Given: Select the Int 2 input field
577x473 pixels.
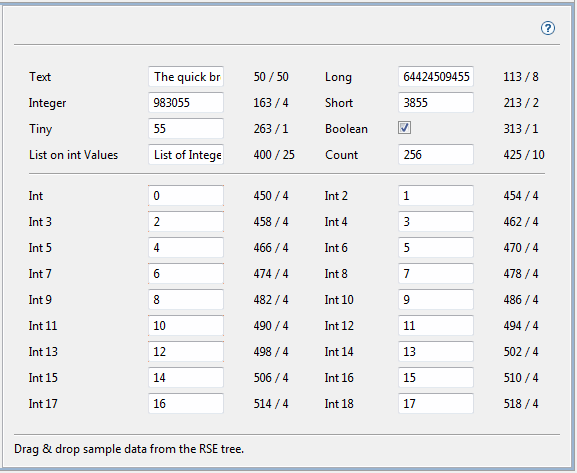Looking at the screenshot, I should 436,195.
